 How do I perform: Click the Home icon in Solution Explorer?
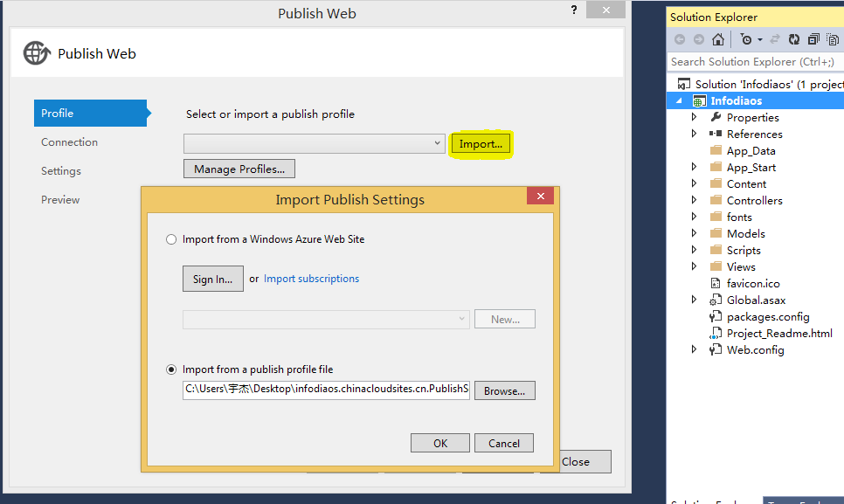[718, 39]
